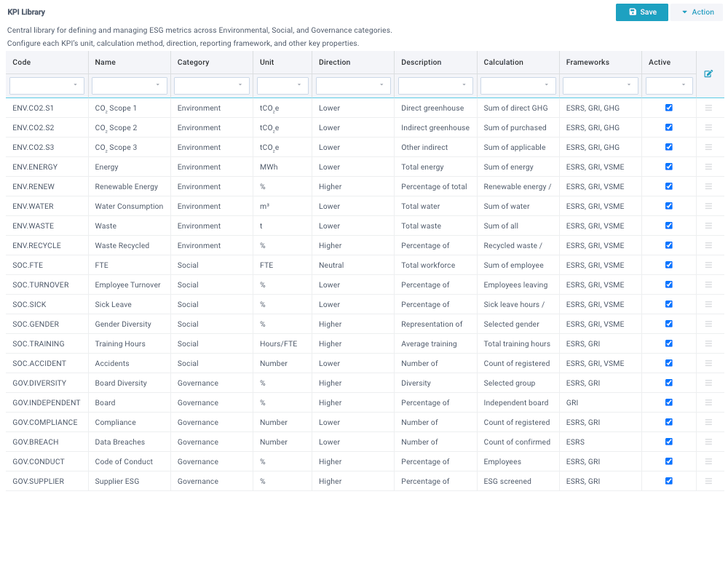Viewport: 728px width, 577px height.
Task: Open the Active column filter dropdown
Action: 669,85
